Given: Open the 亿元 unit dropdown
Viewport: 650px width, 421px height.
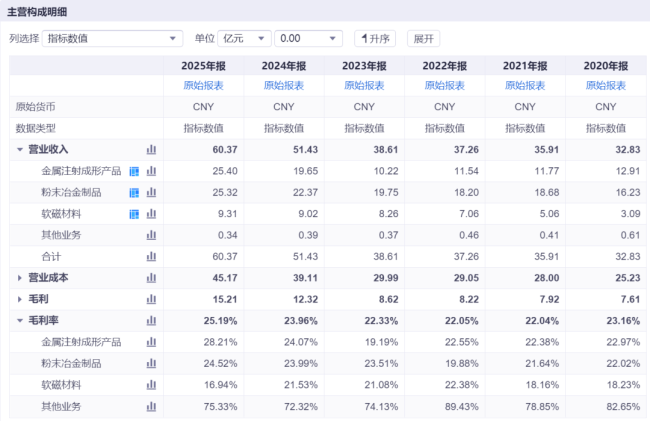Looking at the screenshot, I should 244,39.
